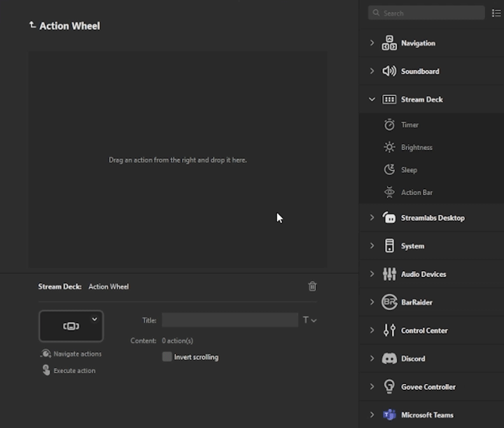
Task: Click the Timer stopwatch icon
Action: point(389,124)
